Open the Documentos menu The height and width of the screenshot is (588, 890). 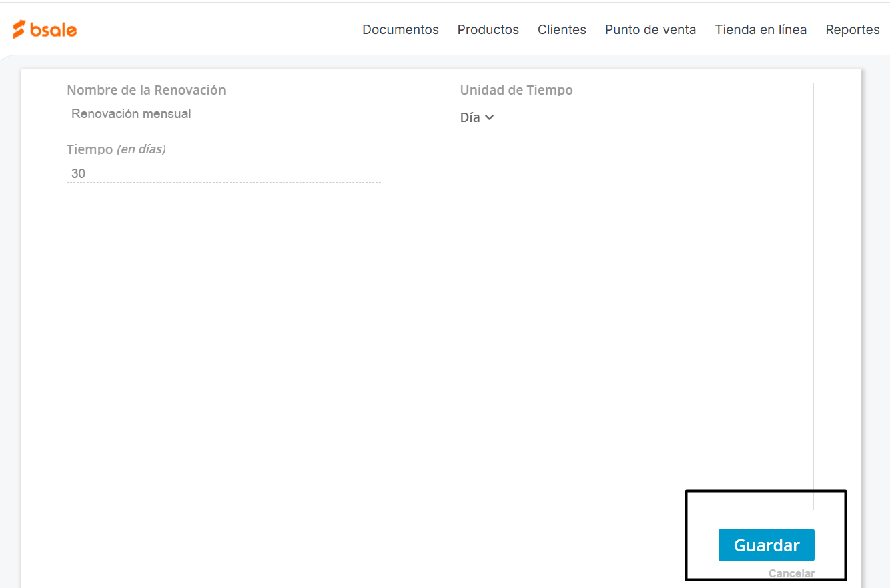(x=400, y=29)
